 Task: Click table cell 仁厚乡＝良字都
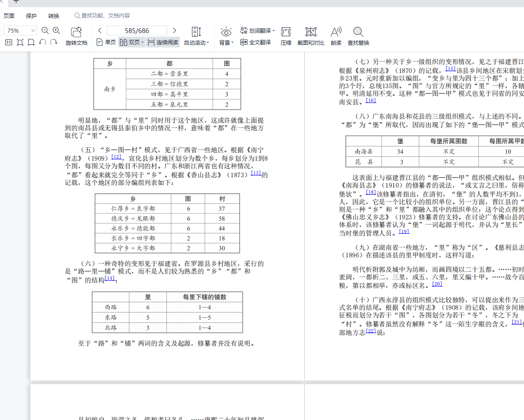tap(133, 209)
